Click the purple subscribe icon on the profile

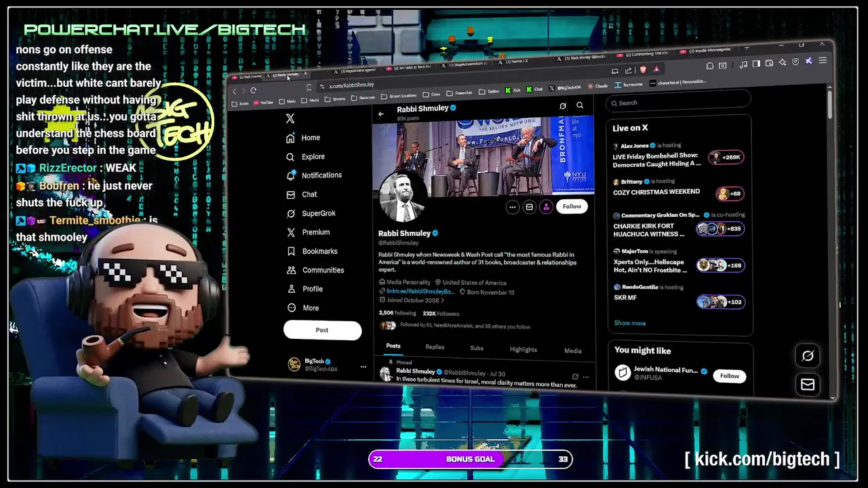[546, 207]
